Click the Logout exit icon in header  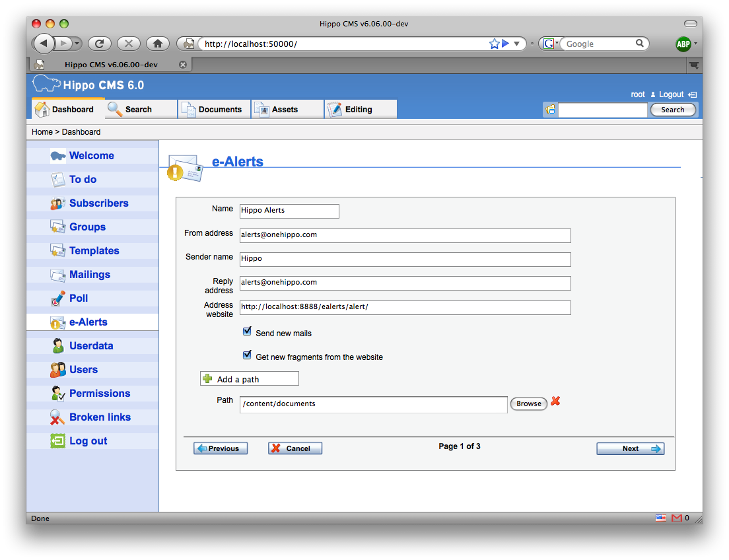[692, 94]
